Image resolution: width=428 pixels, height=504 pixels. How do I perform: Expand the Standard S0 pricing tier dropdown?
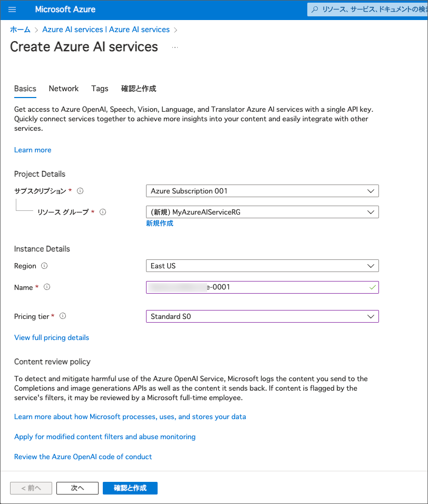pyautogui.click(x=262, y=317)
